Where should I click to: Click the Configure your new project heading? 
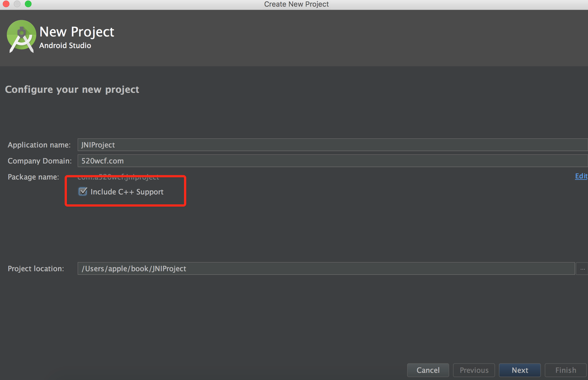[72, 90]
